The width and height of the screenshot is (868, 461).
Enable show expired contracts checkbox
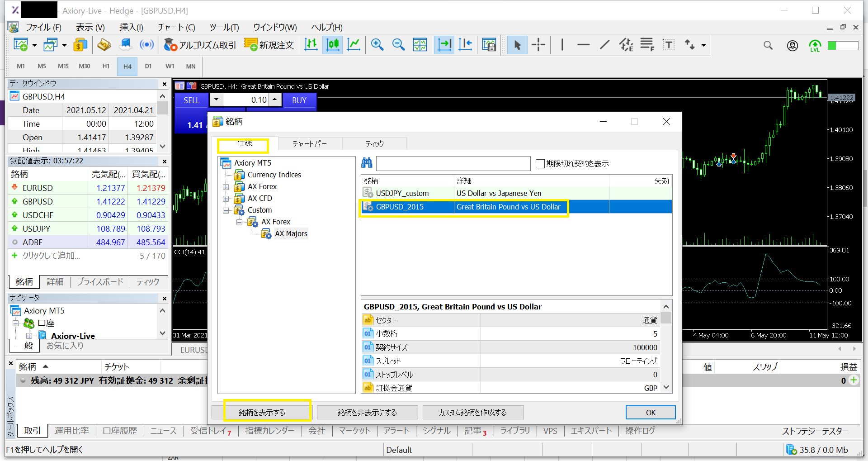point(540,163)
